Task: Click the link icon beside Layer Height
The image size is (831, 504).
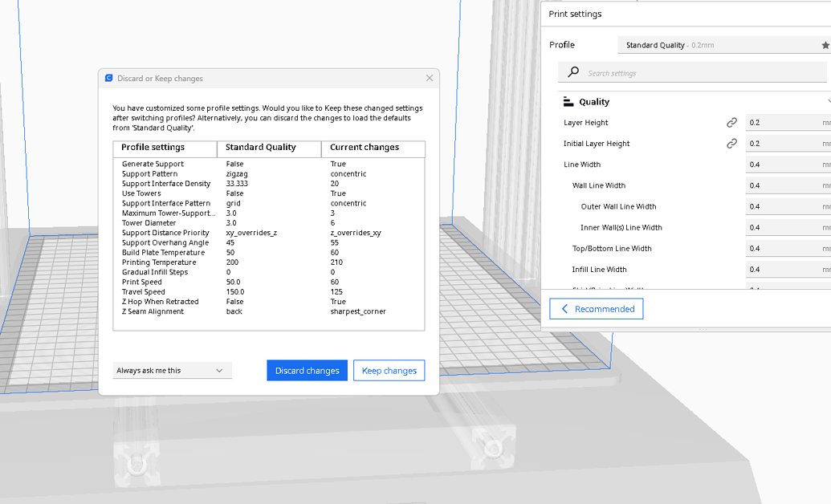Action: coord(731,123)
